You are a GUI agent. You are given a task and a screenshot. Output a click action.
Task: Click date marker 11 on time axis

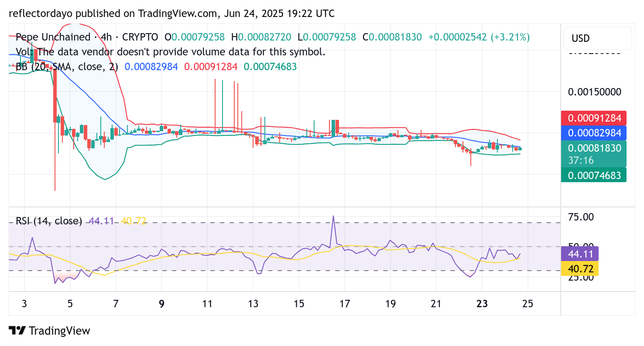207,304
